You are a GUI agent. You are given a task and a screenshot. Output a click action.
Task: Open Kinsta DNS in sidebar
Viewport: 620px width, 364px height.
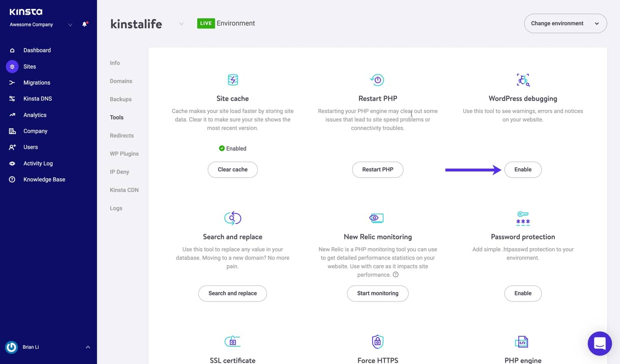tap(38, 99)
